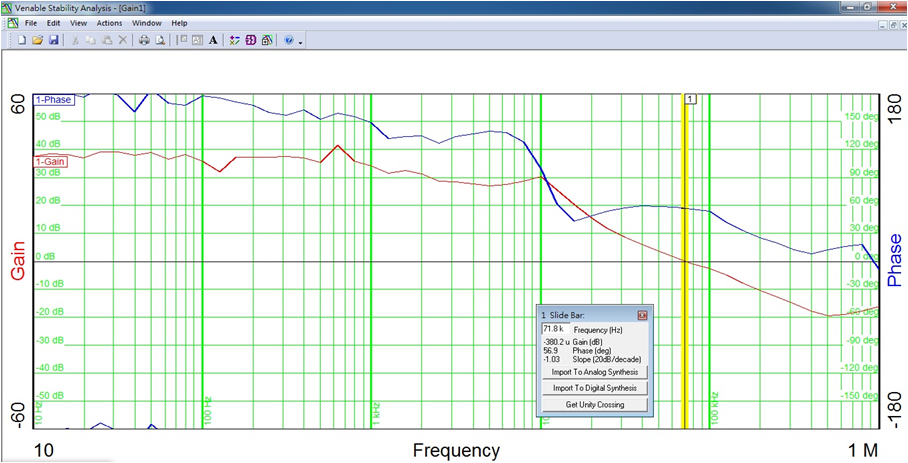Click the 120 deg gridline label
Image resolution: width=908 pixels, height=463 pixels.
pyautogui.click(x=863, y=144)
